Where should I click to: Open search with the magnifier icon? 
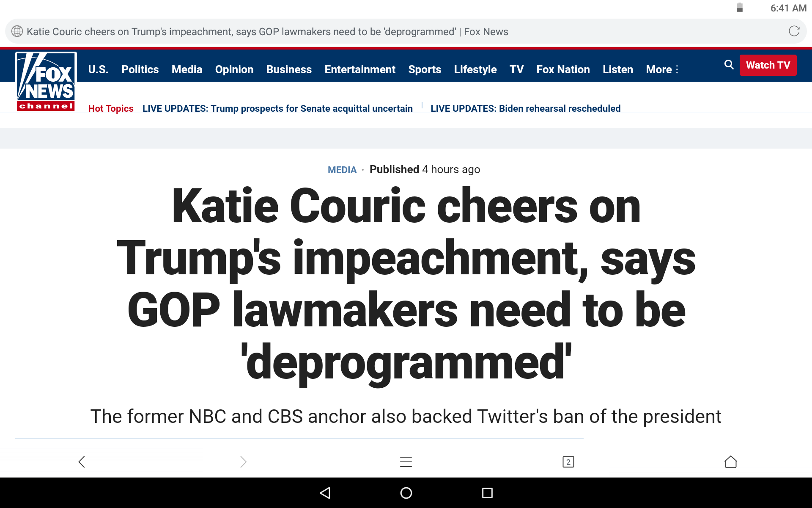point(729,65)
